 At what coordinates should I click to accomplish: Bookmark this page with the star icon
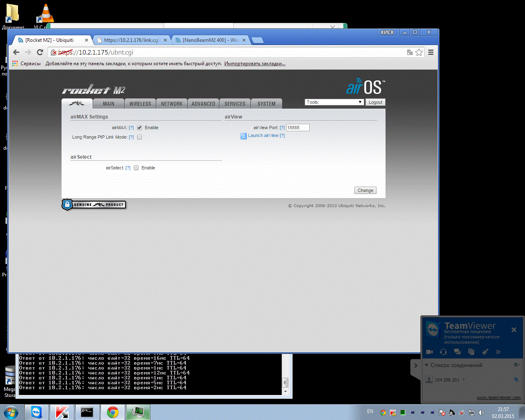pyautogui.click(x=419, y=52)
